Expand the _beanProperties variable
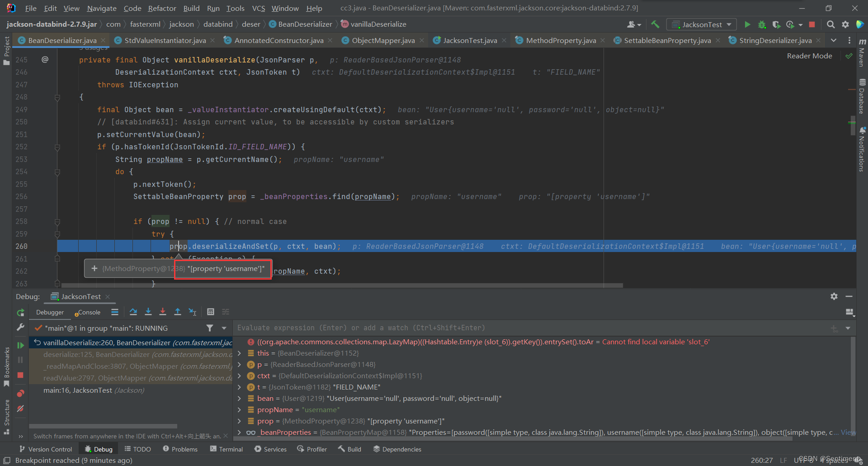 tap(239, 433)
